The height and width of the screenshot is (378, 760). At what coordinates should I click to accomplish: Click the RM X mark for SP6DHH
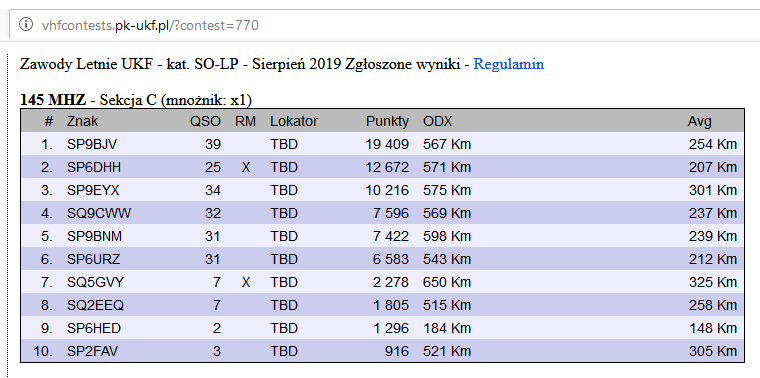(246, 168)
